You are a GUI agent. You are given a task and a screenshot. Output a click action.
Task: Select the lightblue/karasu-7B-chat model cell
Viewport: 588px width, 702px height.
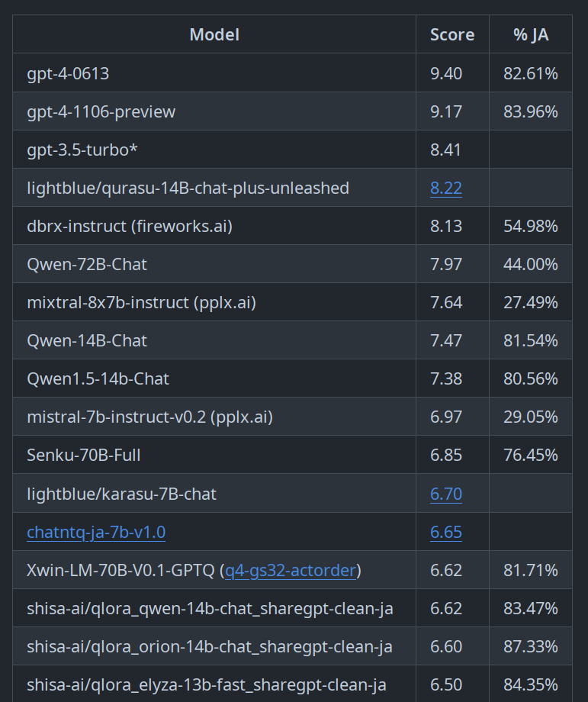point(121,494)
